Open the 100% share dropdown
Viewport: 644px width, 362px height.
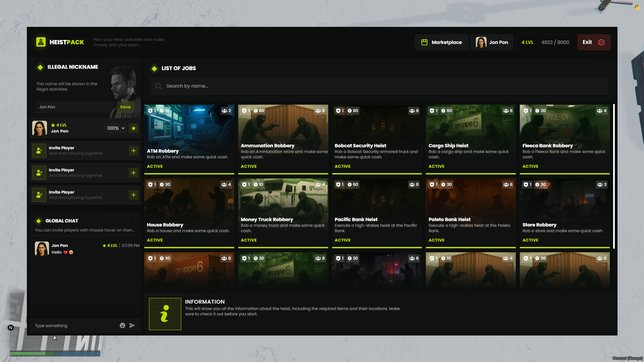(116, 128)
